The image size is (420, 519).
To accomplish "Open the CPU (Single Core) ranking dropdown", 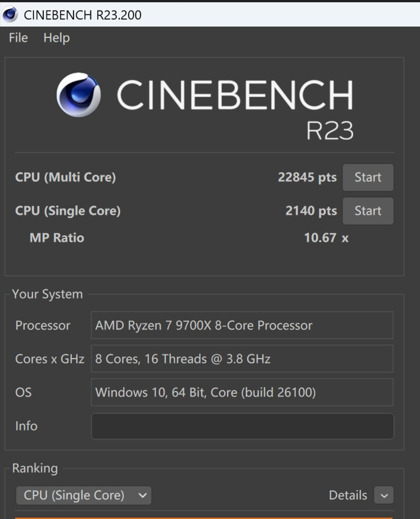I will coord(84,495).
